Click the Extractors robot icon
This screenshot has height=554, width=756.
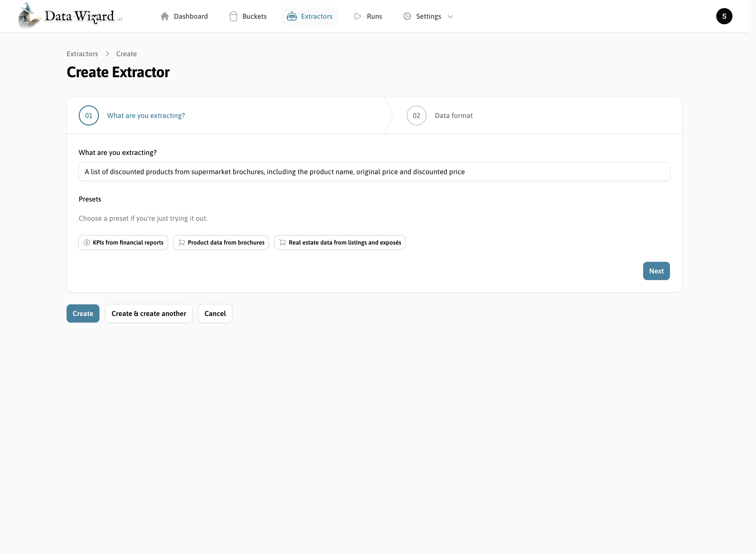[x=292, y=16]
